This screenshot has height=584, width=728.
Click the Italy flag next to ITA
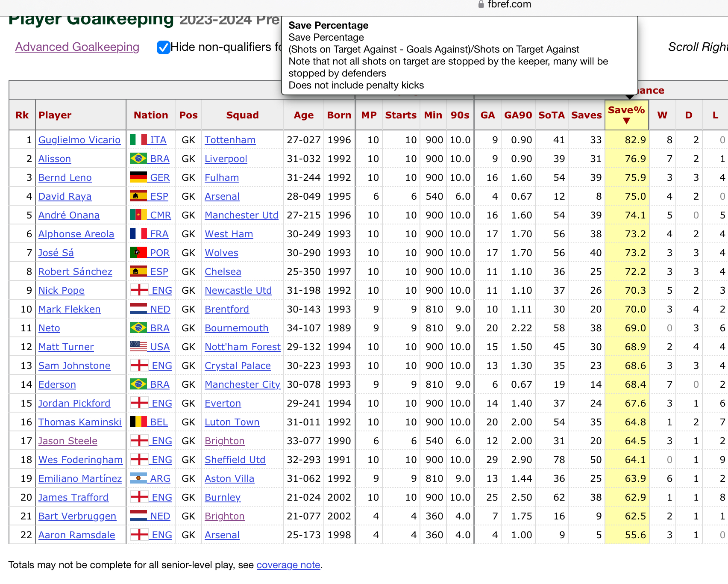138,139
